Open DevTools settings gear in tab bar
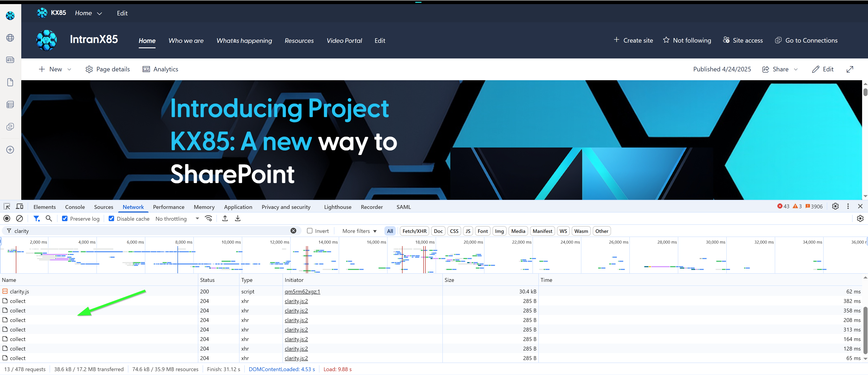This screenshot has height=375, width=868. (835, 206)
